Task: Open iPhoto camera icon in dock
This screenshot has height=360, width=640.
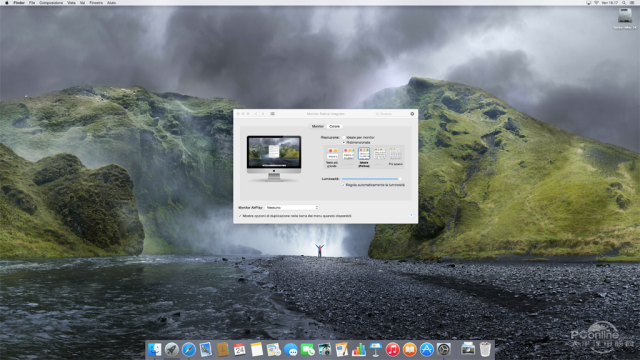Action: point(324,349)
